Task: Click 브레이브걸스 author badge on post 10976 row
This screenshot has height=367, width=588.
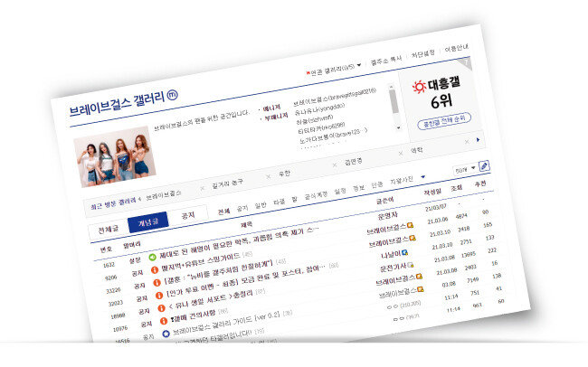Action: pyautogui.click(x=419, y=277)
